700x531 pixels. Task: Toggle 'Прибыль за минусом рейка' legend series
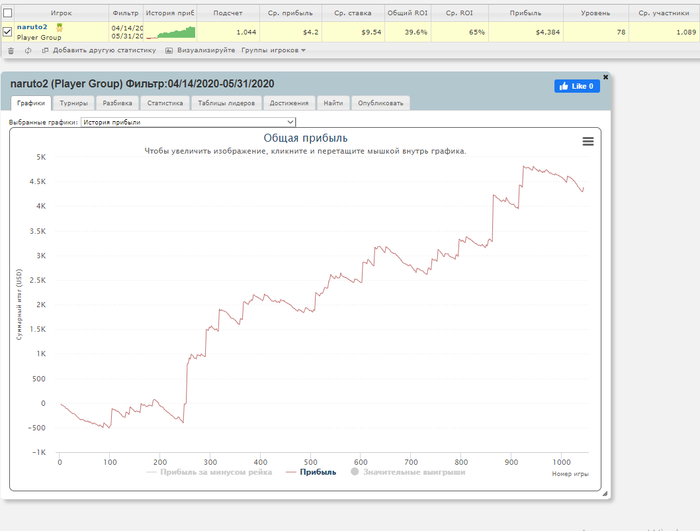tap(209, 472)
